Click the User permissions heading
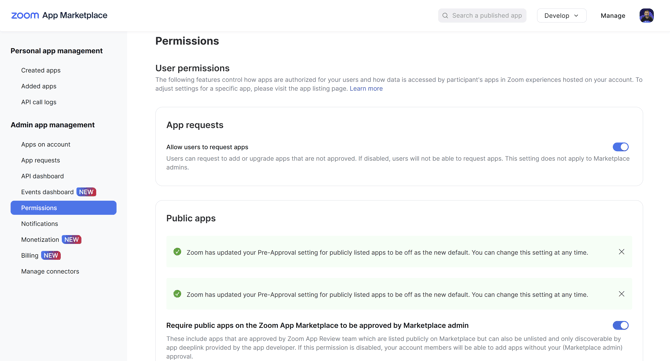Image resolution: width=670 pixels, height=361 pixels. (192, 68)
